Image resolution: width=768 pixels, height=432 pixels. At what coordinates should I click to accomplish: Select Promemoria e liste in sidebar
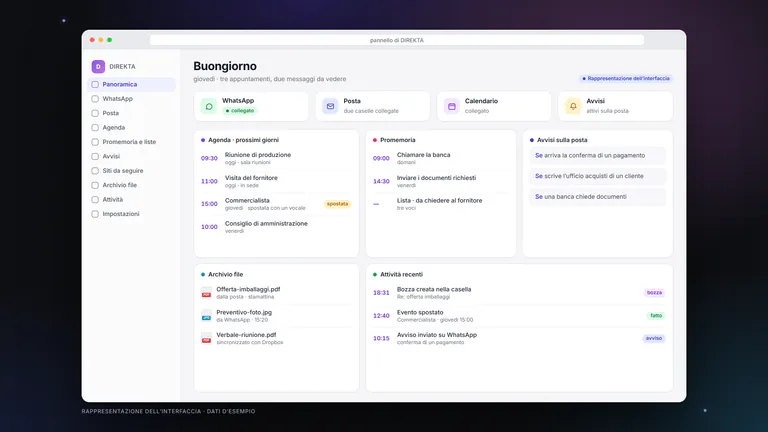click(x=131, y=142)
